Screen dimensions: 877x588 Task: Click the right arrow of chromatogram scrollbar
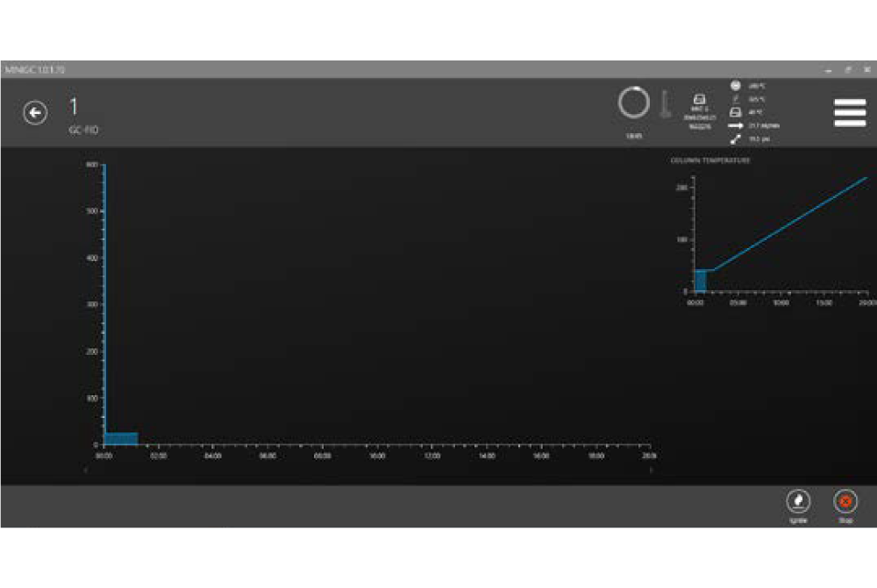tap(651, 471)
